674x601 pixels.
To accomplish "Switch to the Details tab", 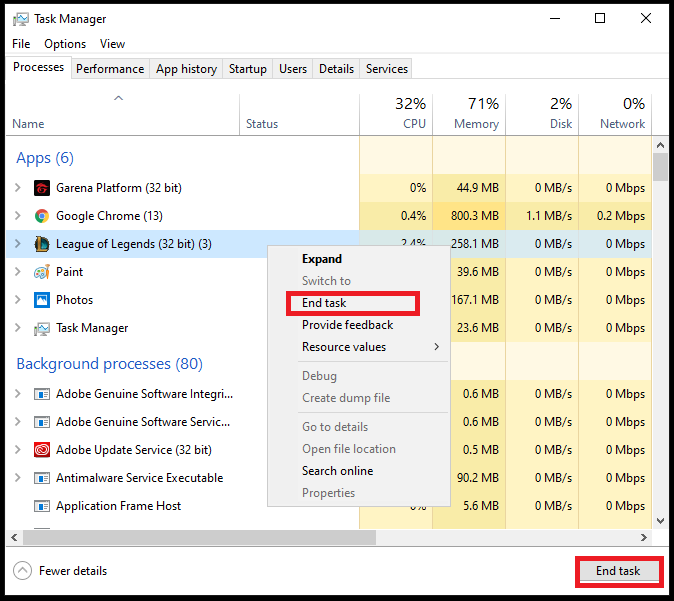I will tap(336, 69).
